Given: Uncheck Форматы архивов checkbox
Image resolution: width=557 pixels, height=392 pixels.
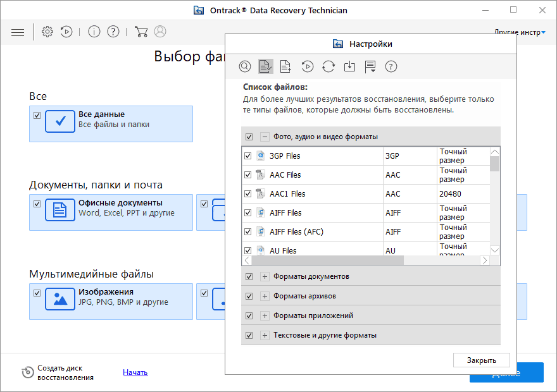Looking at the screenshot, I should (x=249, y=297).
